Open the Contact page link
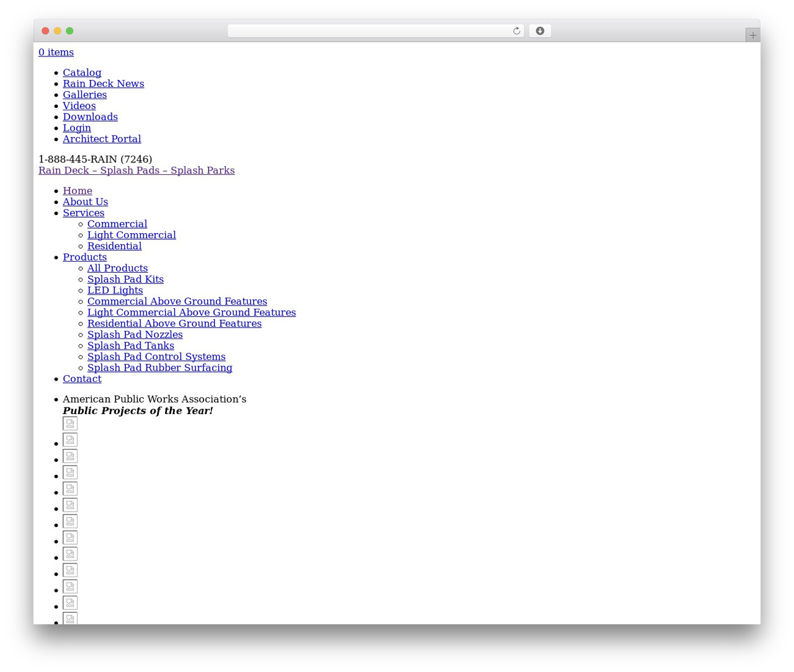Screen dimensions: 794x672 tap(82, 379)
